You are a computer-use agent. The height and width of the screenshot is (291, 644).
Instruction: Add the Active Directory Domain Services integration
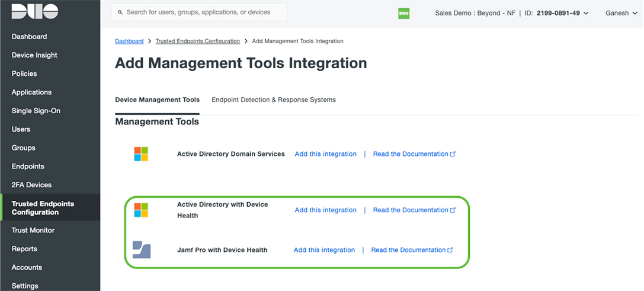pyautogui.click(x=325, y=154)
